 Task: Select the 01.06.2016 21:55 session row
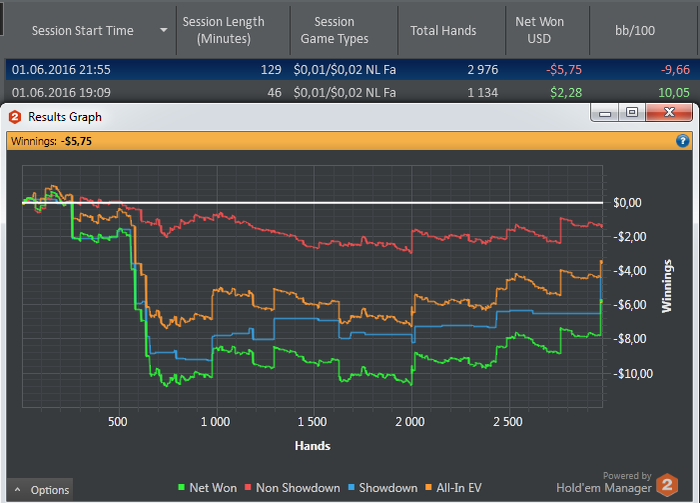(352, 70)
